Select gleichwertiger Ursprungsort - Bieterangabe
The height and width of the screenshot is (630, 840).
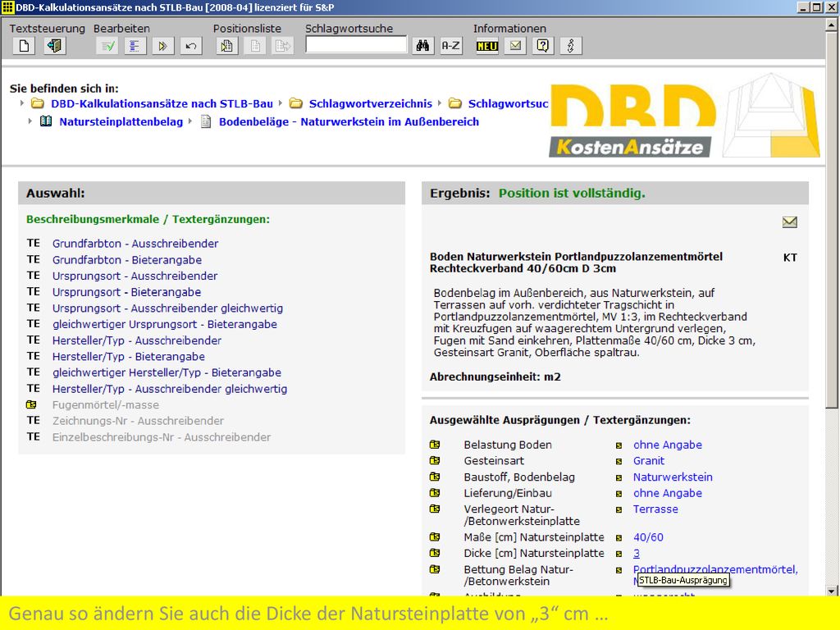click(x=164, y=324)
